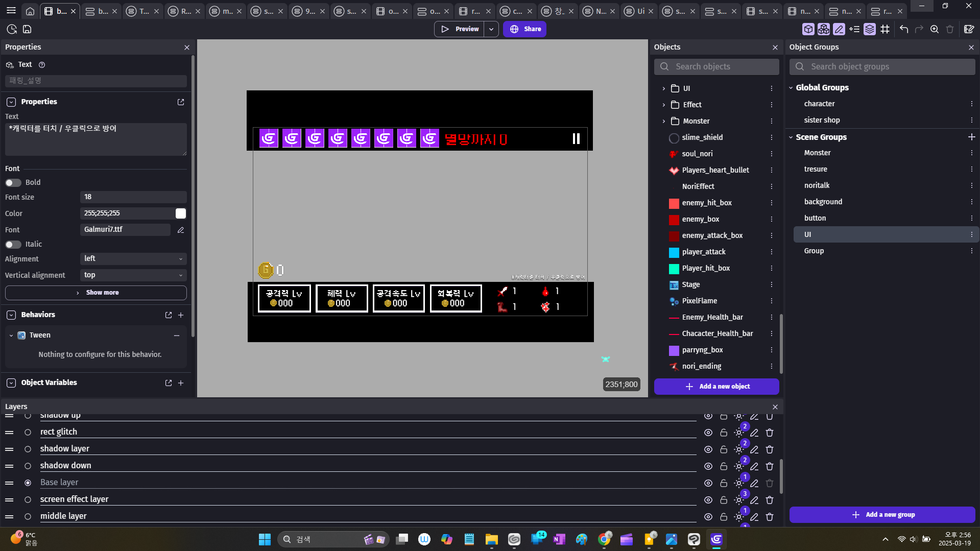Select screen effect layer radio button
The height and width of the screenshot is (551, 980).
point(28,499)
